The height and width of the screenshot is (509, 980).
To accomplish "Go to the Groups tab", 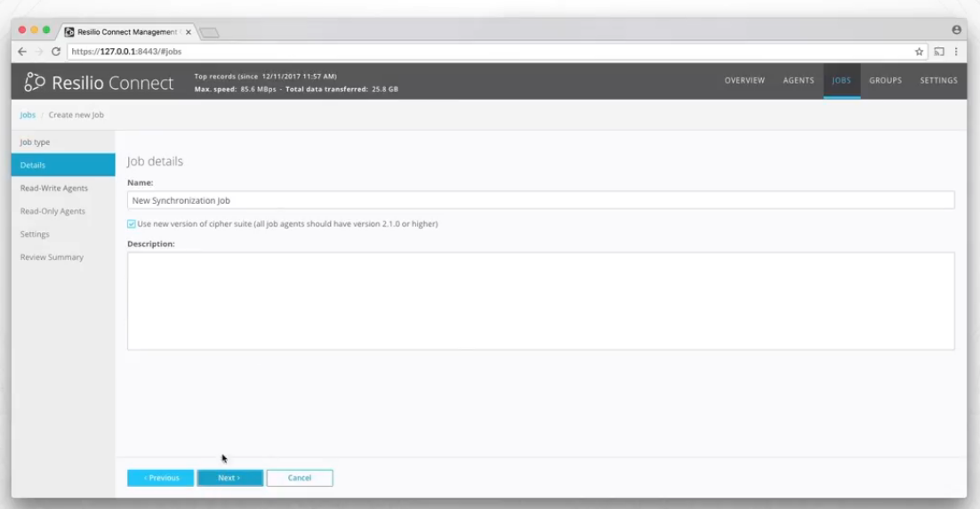I will click(885, 81).
